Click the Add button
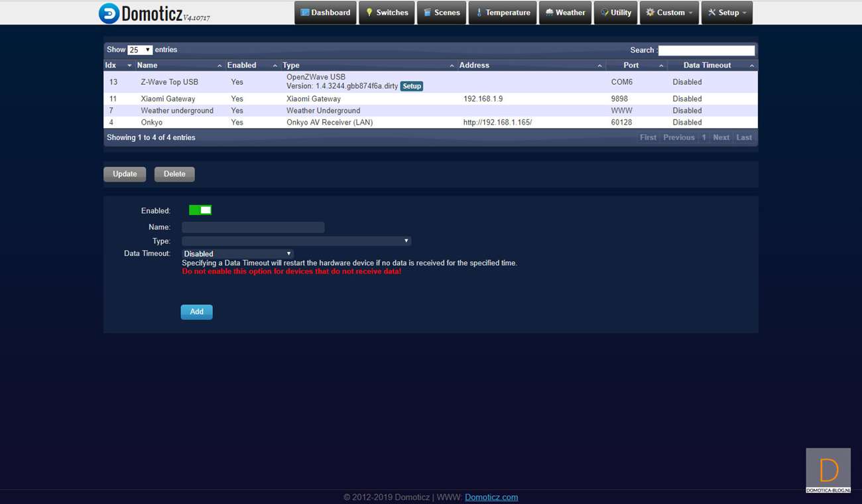Viewport: 862px width, 504px height. coord(197,312)
